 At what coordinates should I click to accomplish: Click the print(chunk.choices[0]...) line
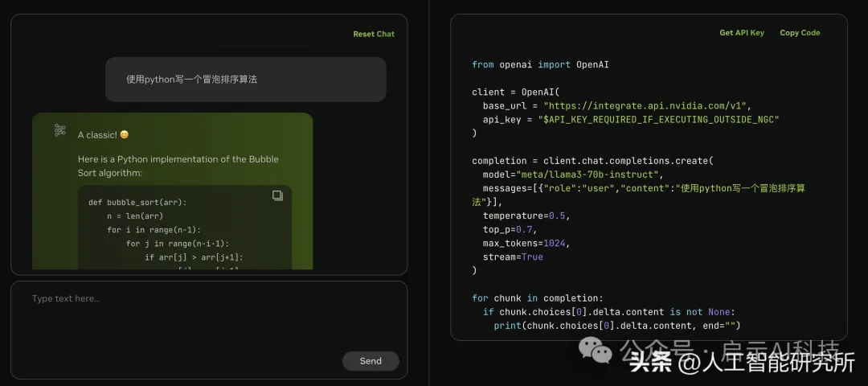(x=616, y=326)
